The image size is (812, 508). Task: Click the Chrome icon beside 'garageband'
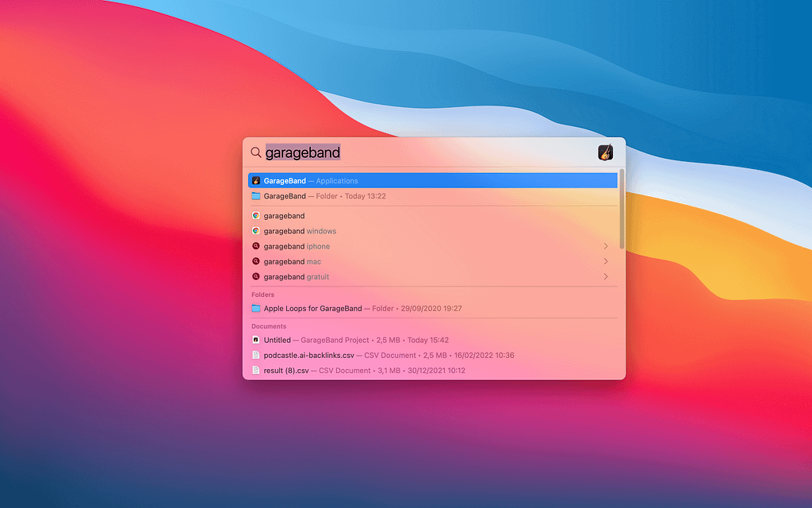click(x=256, y=216)
